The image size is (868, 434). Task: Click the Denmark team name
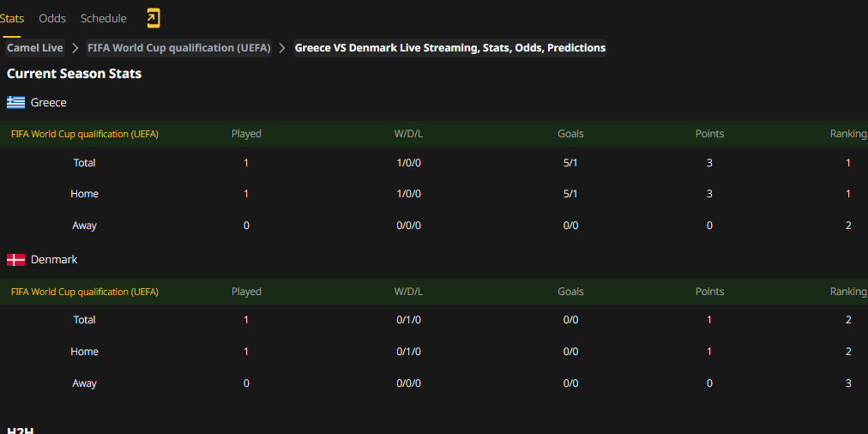[54, 260]
